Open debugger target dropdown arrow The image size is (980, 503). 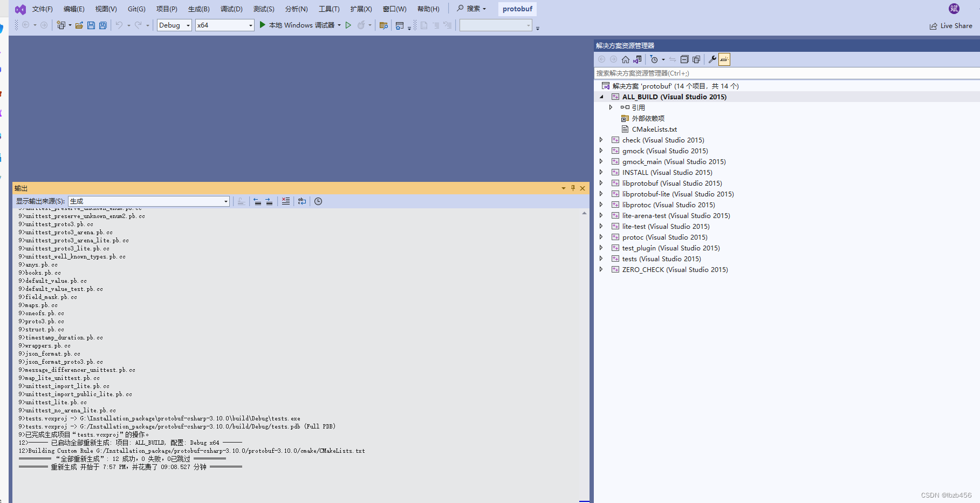click(339, 25)
